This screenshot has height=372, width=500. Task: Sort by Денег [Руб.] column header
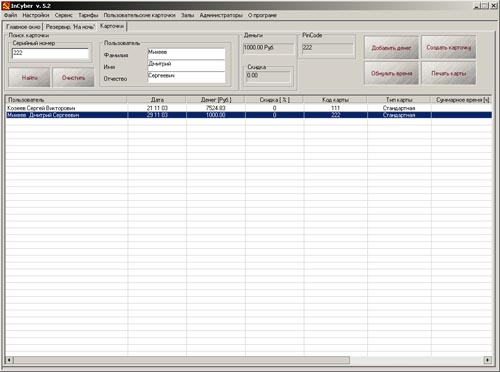pyautogui.click(x=216, y=100)
